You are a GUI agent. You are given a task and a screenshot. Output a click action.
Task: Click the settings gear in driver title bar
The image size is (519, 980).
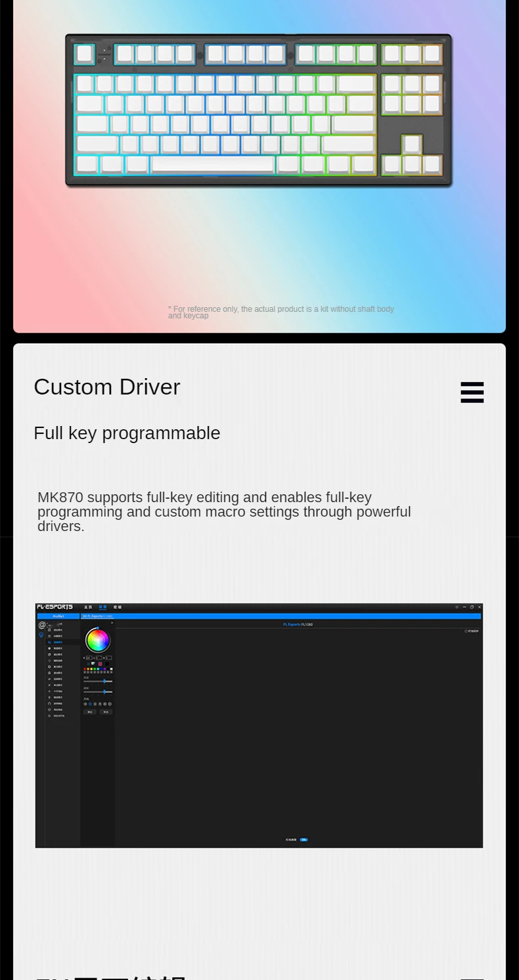[457, 607]
